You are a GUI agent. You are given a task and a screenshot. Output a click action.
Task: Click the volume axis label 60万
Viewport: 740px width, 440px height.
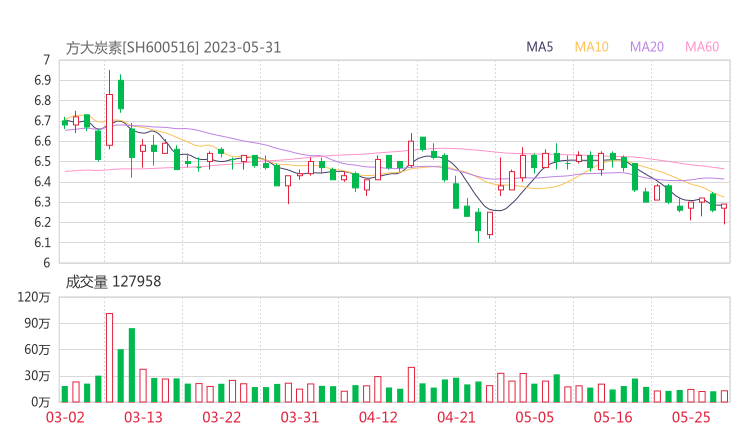point(37,350)
